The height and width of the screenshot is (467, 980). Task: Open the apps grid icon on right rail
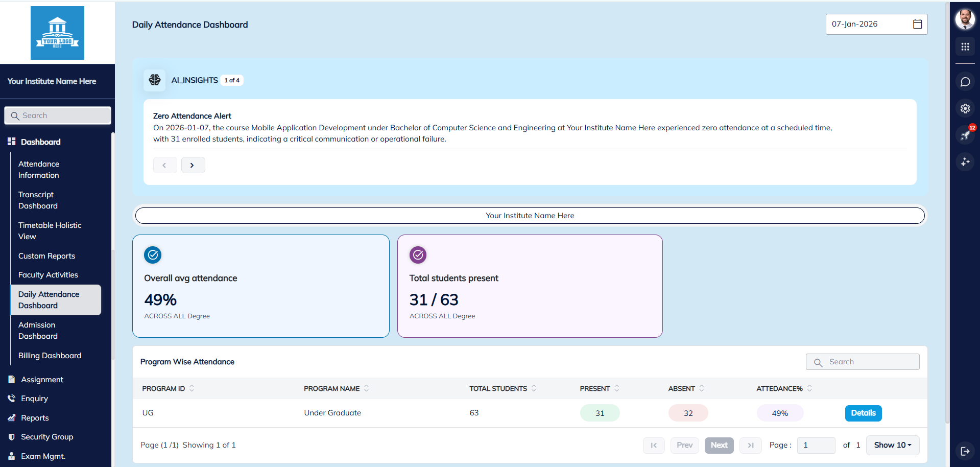965,46
